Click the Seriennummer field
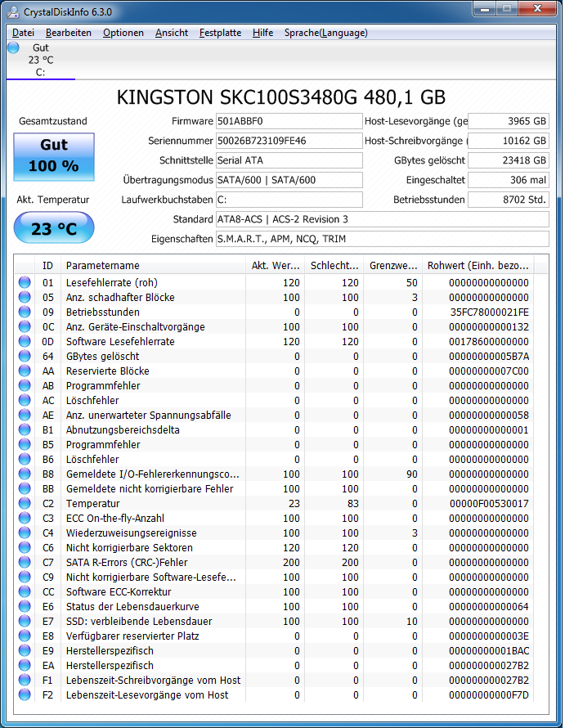 coord(289,141)
